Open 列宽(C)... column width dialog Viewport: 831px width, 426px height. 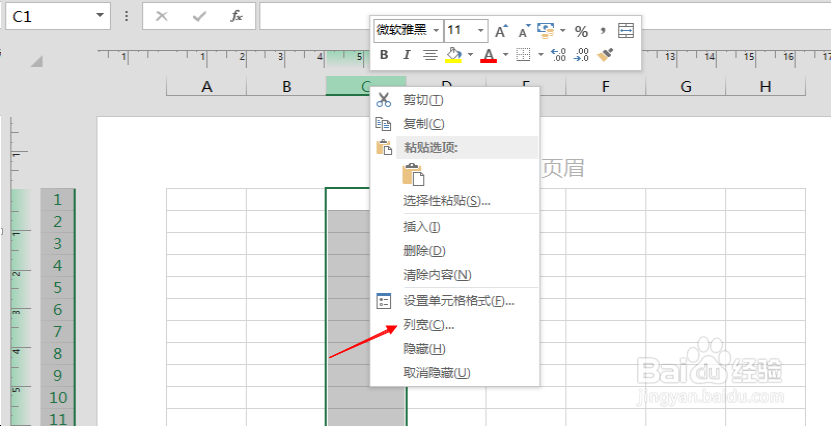(454, 325)
